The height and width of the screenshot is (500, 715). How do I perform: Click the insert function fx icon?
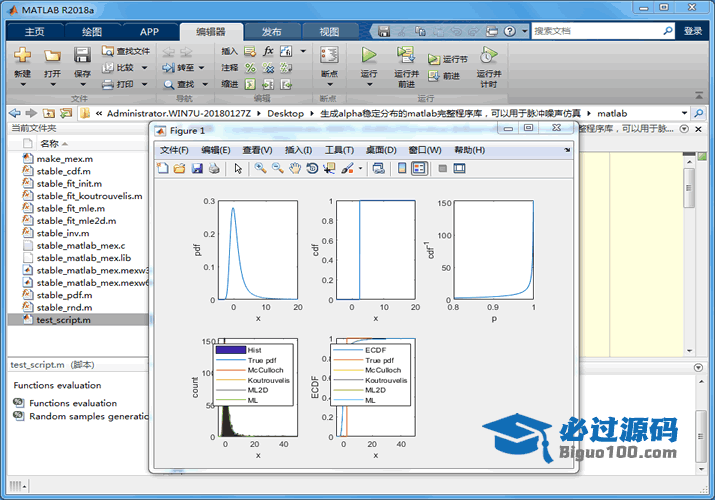(268, 51)
